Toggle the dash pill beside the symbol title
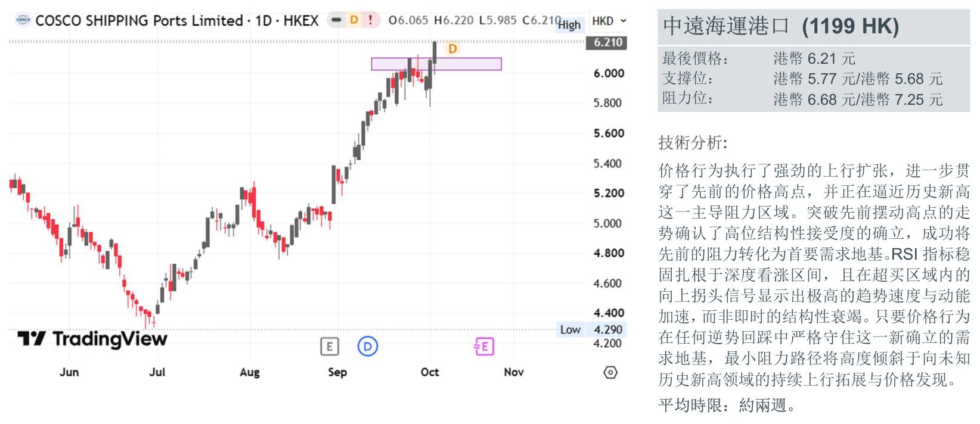 [336, 20]
